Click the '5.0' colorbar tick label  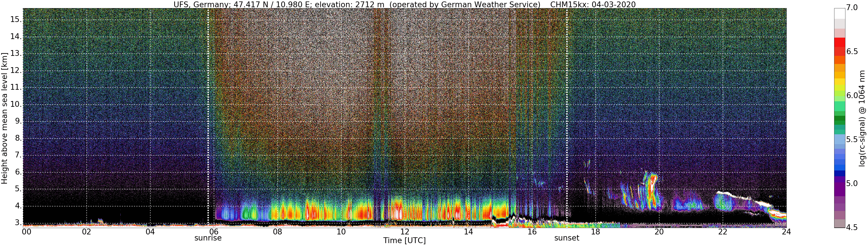[852, 183]
